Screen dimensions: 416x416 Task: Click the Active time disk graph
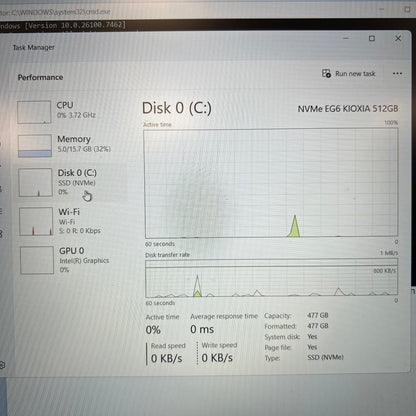[x=271, y=183]
